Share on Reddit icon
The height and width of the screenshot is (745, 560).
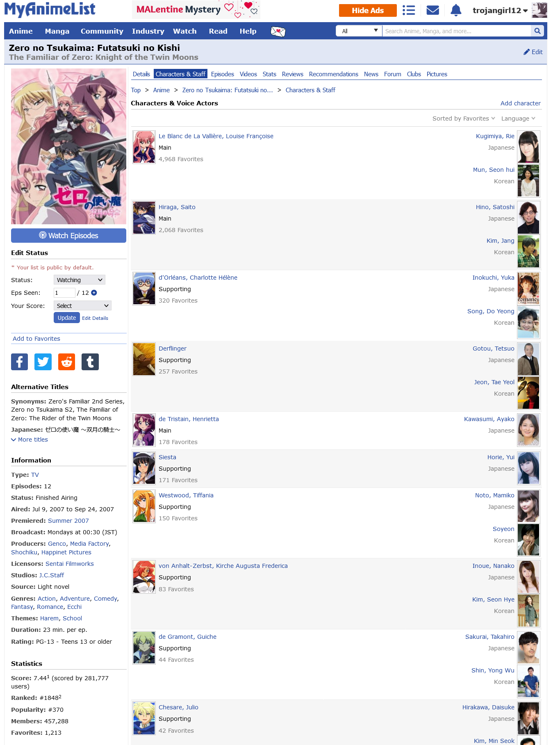coord(66,362)
